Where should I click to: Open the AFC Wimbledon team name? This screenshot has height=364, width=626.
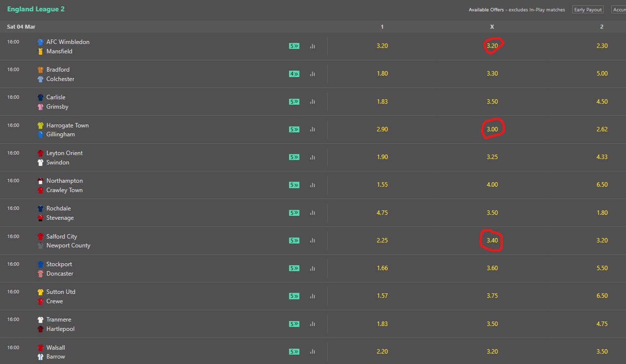(68, 42)
